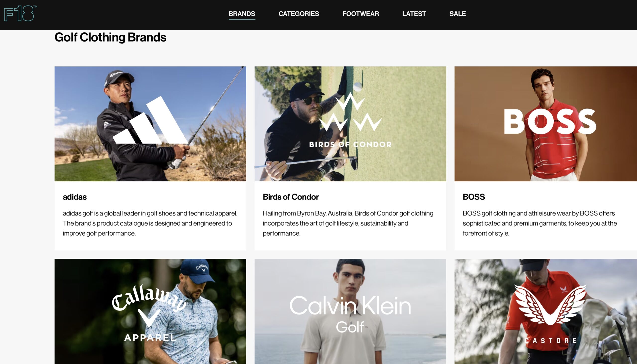
Task: Open the adidas brand title link
Action: click(74, 197)
